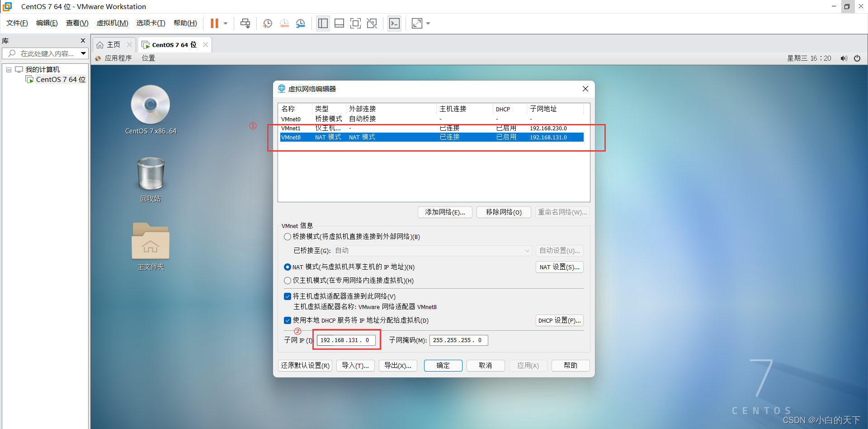Select the VMnet8 NAT row
Screen dimensions: 868x429
pyautogui.click(x=432, y=137)
